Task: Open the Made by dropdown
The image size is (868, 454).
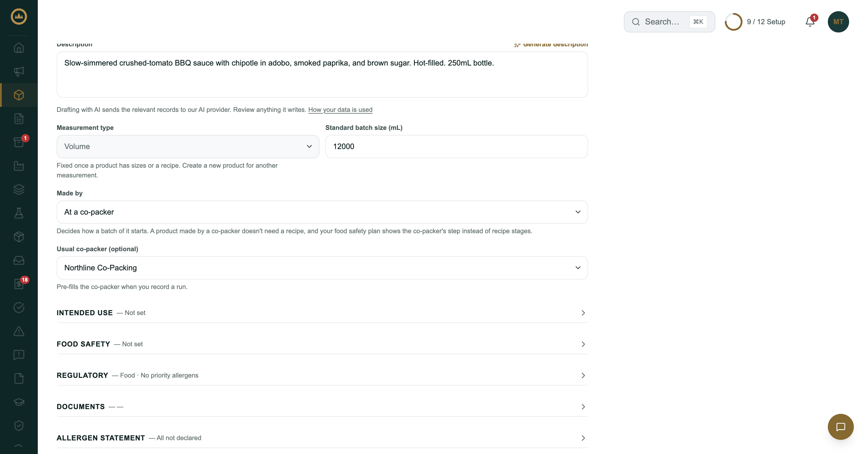Action: click(322, 212)
